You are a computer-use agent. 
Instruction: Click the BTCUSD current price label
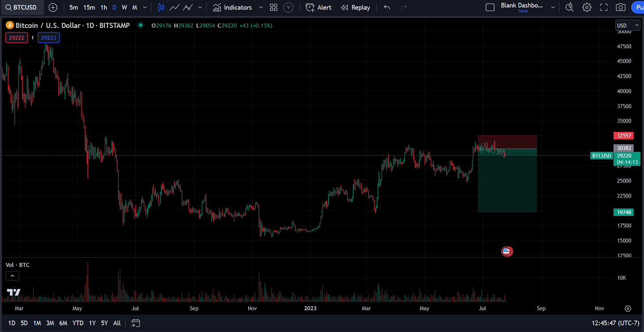point(602,156)
